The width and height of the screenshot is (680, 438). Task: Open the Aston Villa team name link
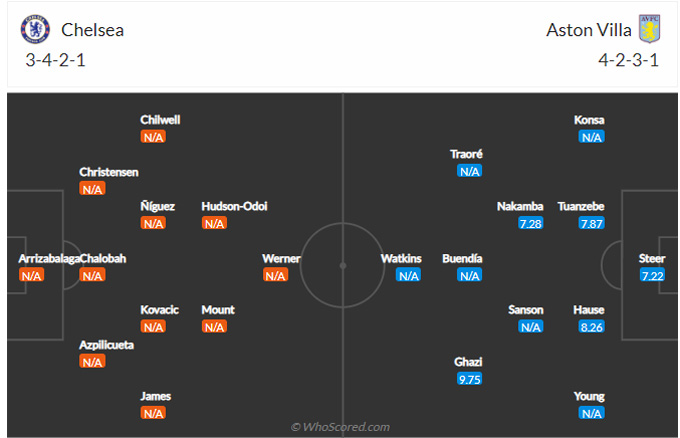point(588,30)
